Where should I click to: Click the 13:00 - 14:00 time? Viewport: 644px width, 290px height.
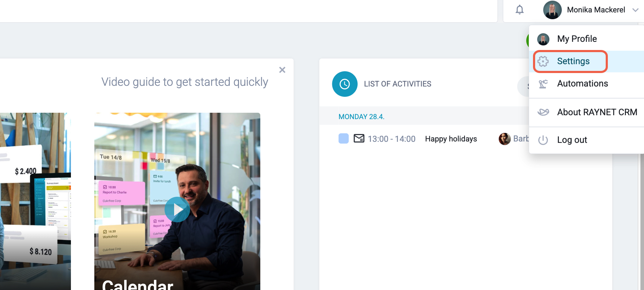pos(392,139)
